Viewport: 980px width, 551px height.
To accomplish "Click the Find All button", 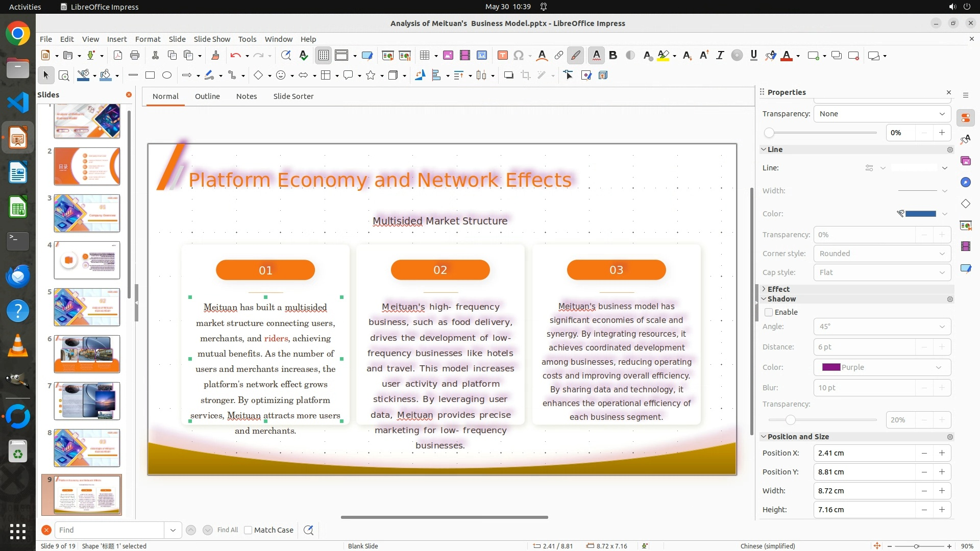I will click(x=227, y=530).
